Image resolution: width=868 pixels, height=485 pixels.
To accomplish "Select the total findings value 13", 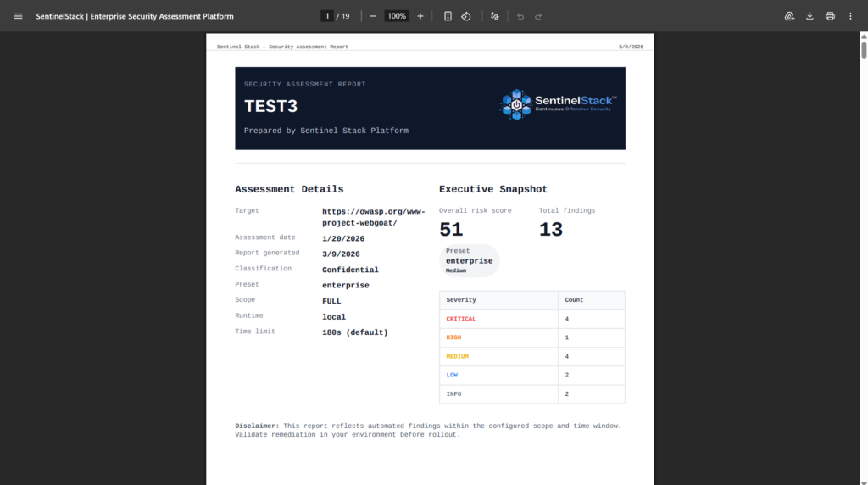I will tap(551, 229).
